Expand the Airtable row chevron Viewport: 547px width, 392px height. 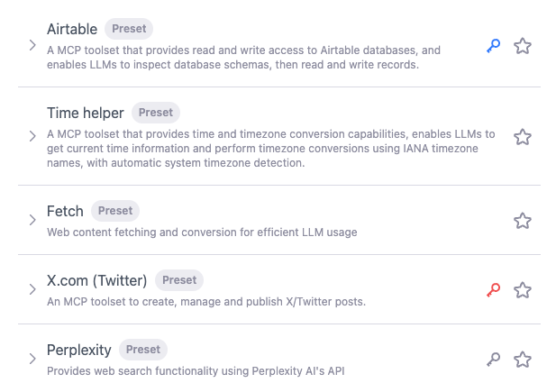[x=32, y=46]
